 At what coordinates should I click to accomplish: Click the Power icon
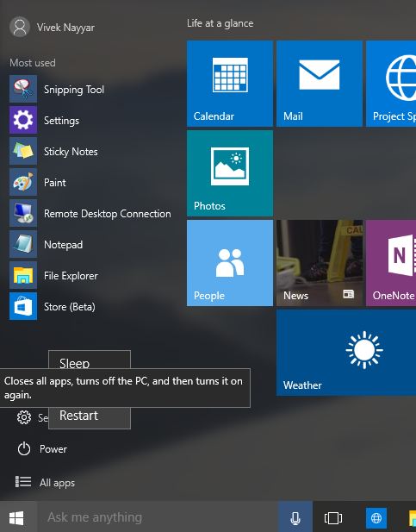(x=24, y=449)
